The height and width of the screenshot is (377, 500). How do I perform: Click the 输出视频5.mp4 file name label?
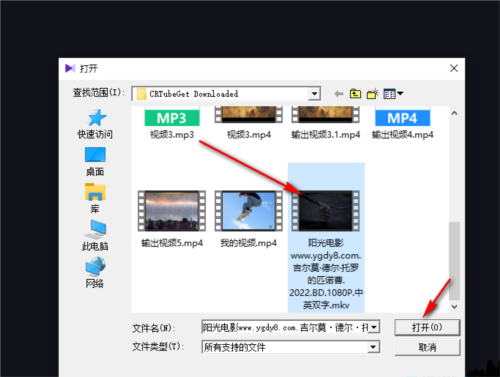tap(172, 243)
